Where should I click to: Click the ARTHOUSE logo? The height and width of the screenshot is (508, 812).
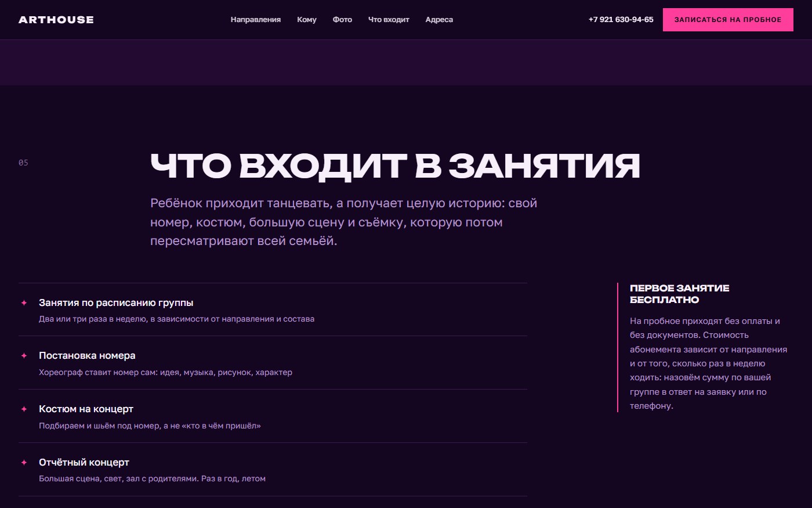point(56,20)
